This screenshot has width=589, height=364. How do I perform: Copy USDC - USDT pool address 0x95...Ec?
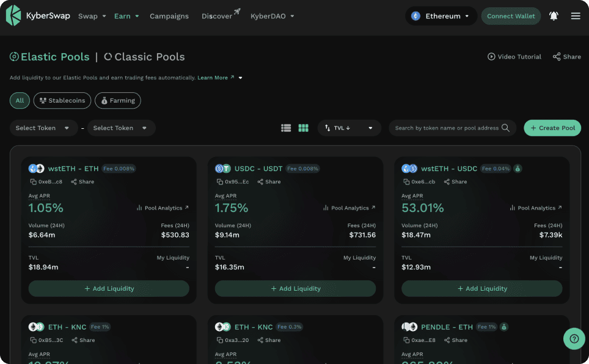pos(220,182)
